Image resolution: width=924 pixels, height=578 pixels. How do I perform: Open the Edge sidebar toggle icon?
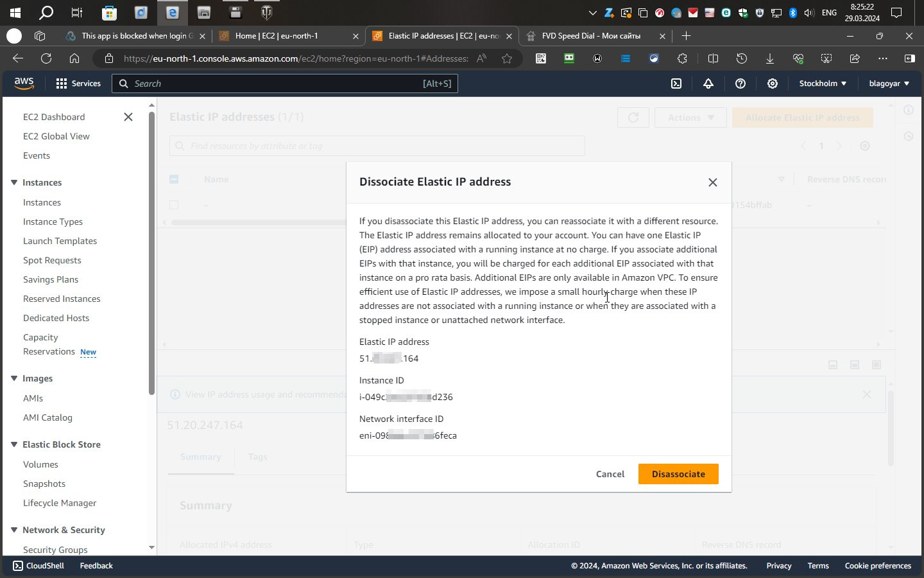[x=909, y=58]
